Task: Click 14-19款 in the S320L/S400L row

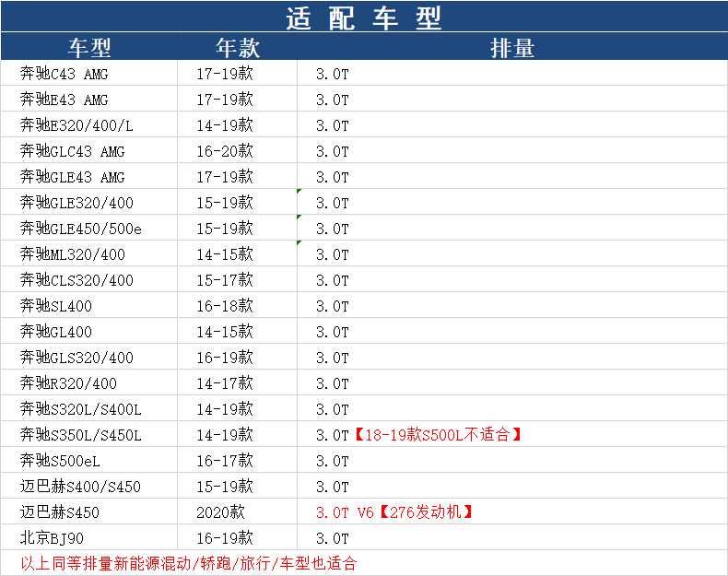Action: (225, 409)
